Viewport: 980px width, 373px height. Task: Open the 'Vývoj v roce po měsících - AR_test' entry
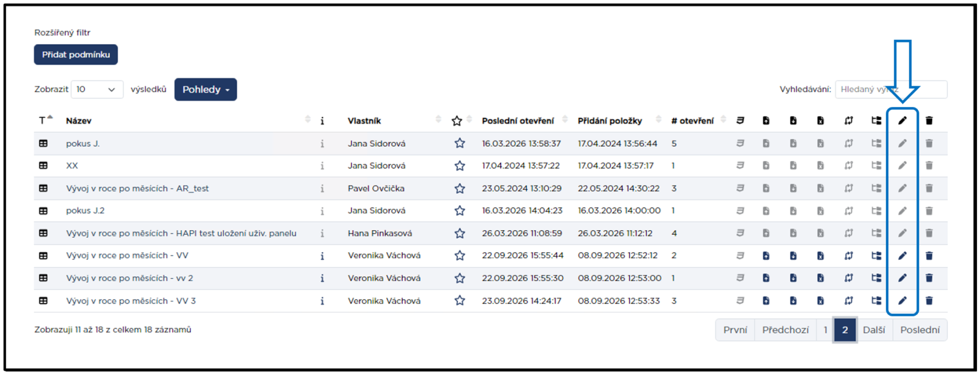coord(138,188)
